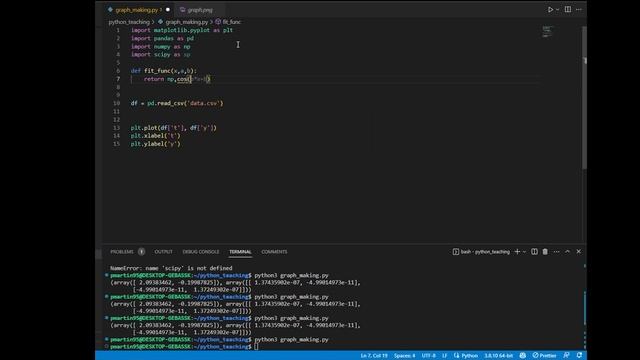Click the NameError message in terminal
Image resolution: width=640 pixels, height=360 pixels.
point(171,268)
